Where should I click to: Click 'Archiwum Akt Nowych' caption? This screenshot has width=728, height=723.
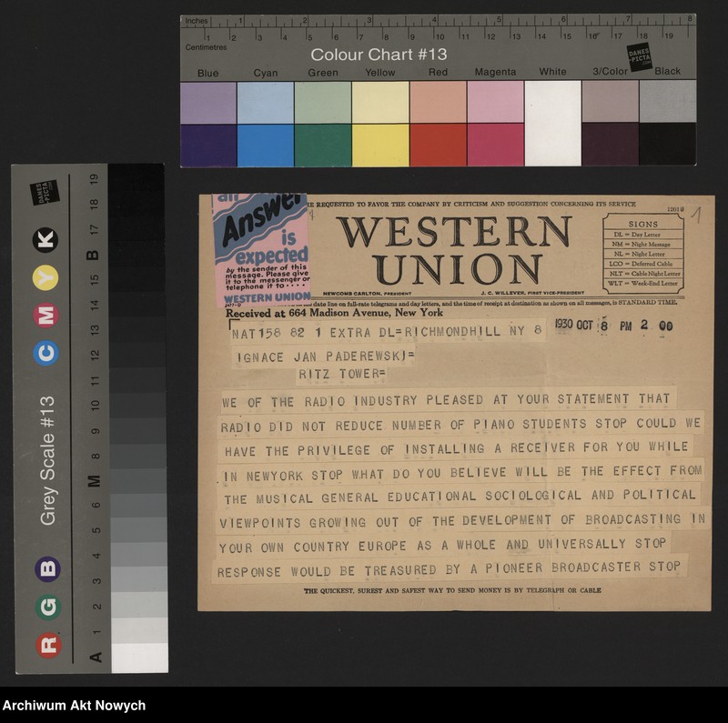(75, 706)
